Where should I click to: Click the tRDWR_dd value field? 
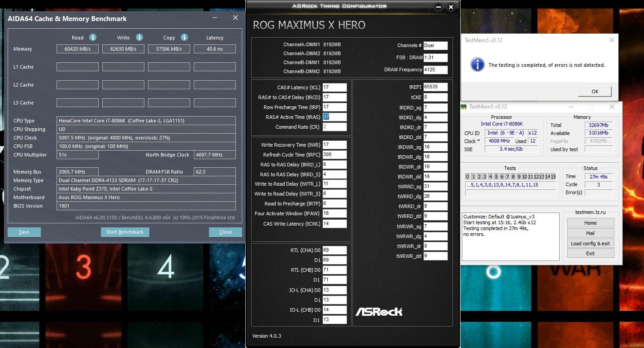(435, 177)
